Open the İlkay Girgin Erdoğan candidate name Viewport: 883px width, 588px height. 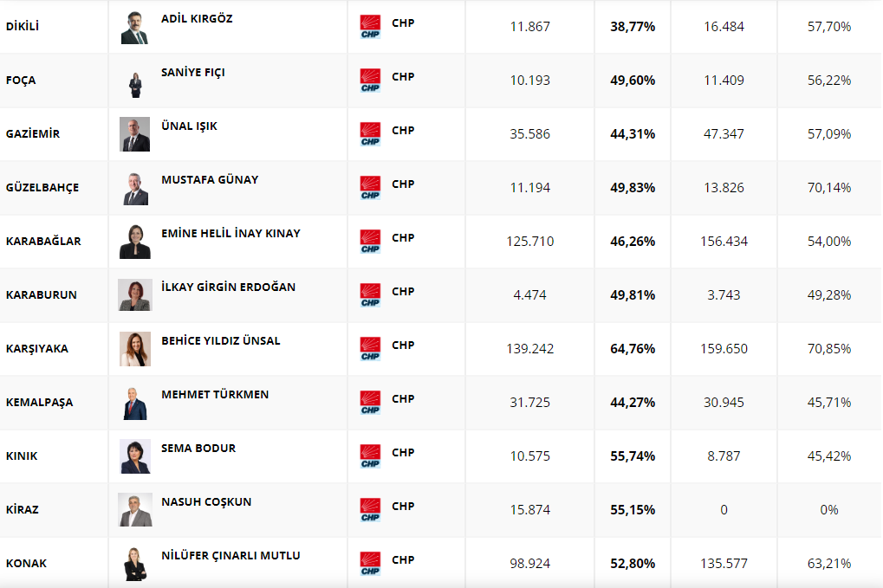228,287
